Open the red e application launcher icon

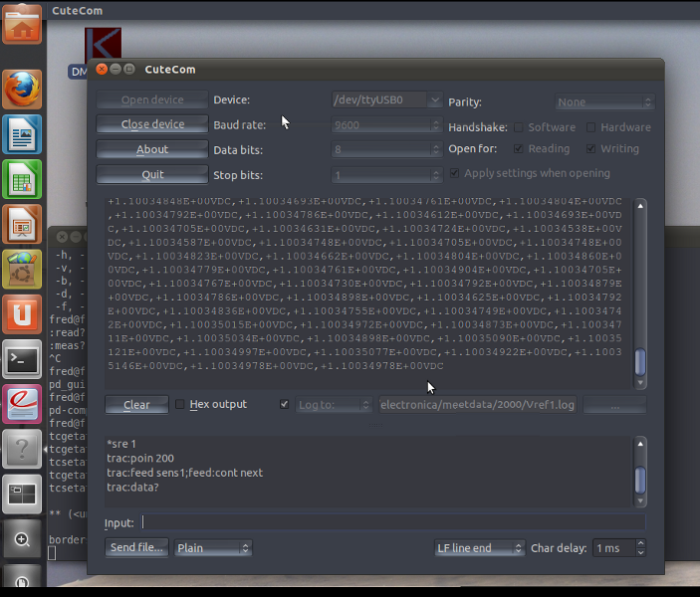pyautogui.click(x=22, y=404)
